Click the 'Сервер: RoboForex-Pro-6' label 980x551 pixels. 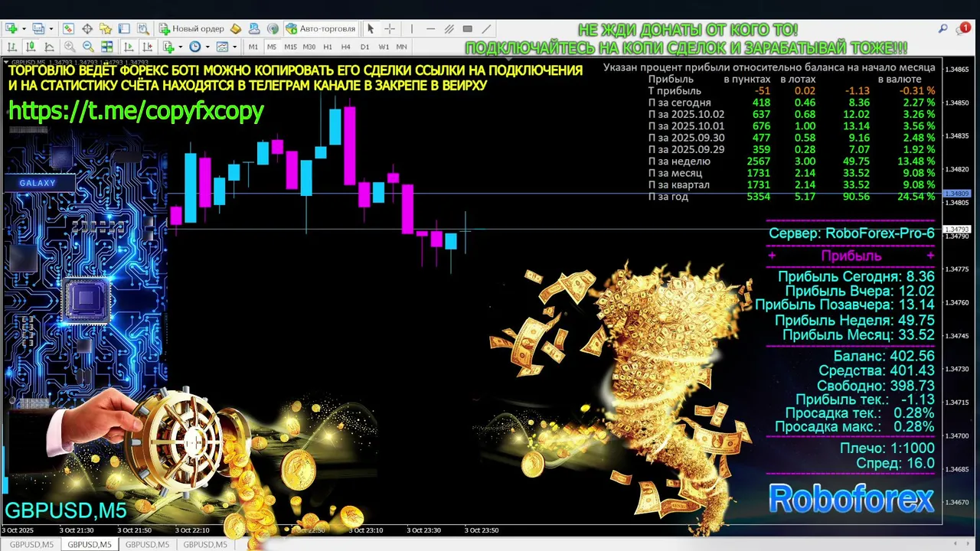[851, 233]
